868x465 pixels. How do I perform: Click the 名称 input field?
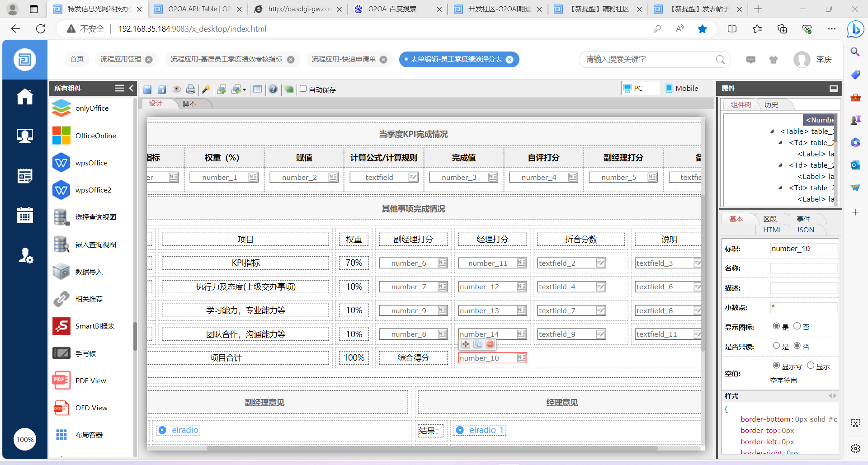[803, 268]
